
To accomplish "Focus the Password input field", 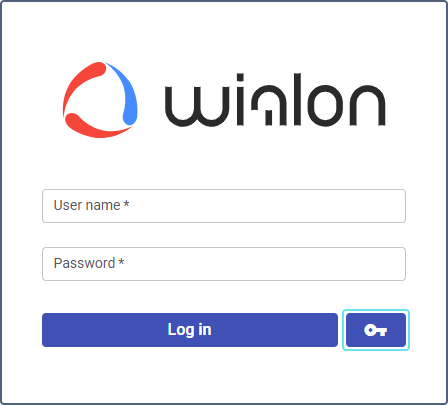I will pyautogui.click(x=224, y=264).
